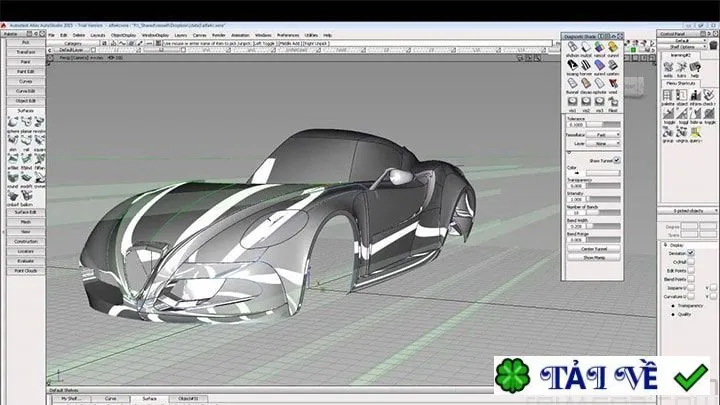Open the Surface Edit palette section
The width and height of the screenshot is (720, 405).
[x=26, y=212]
